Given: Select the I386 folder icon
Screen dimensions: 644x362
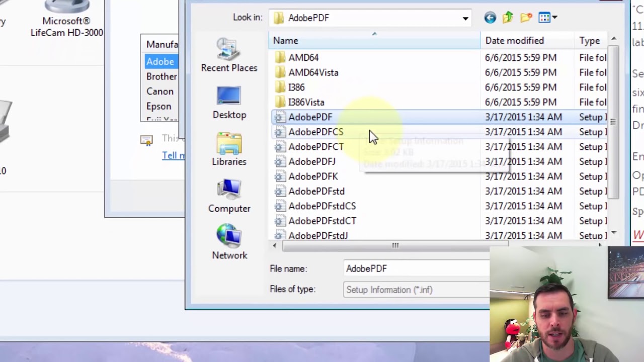Looking at the screenshot, I should (x=280, y=87).
